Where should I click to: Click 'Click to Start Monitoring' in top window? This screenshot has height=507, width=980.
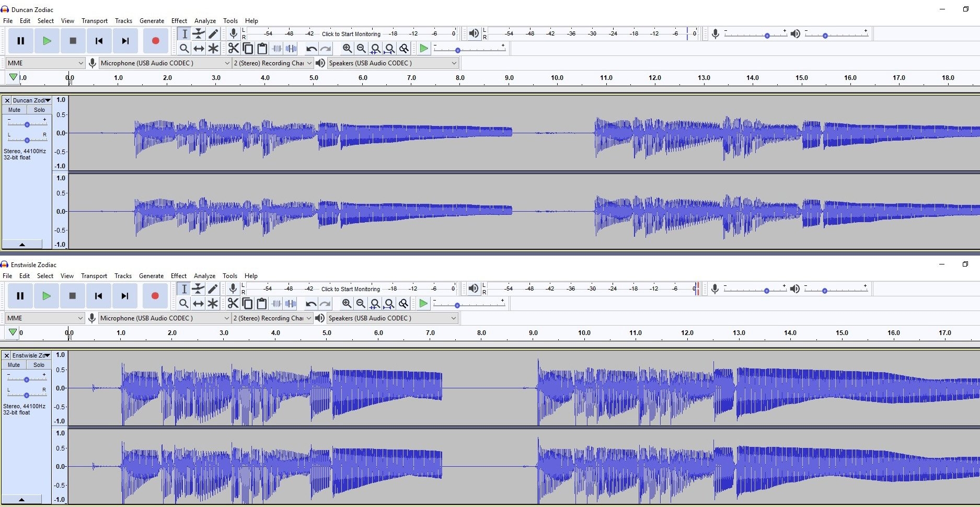pos(351,34)
